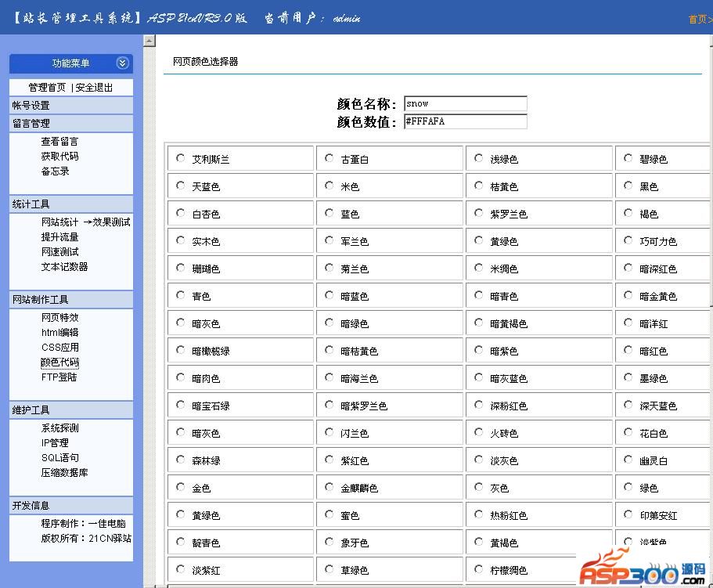Open 管理首页 link
This screenshot has width=713, height=588.
point(47,88)
